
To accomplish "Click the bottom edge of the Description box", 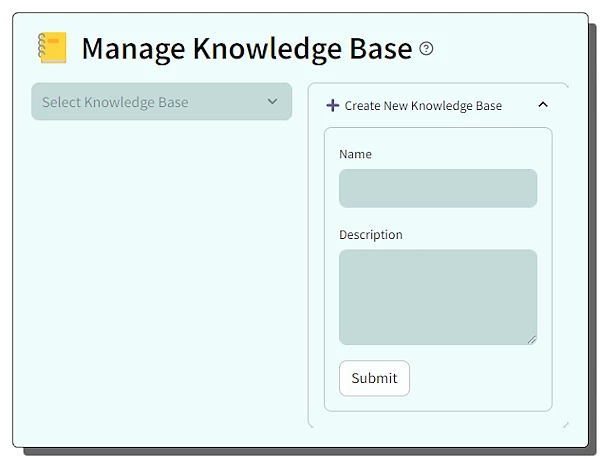I will tap(437, 344).
